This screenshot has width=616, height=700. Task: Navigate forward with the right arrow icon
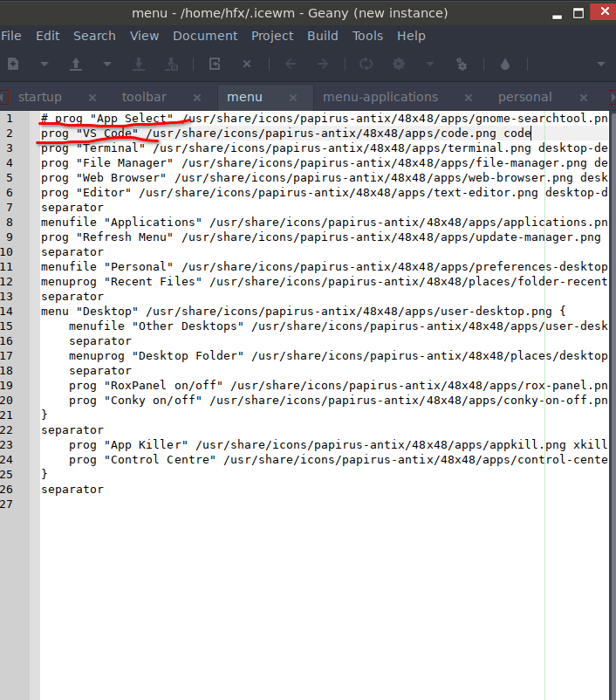click(322, 65)
